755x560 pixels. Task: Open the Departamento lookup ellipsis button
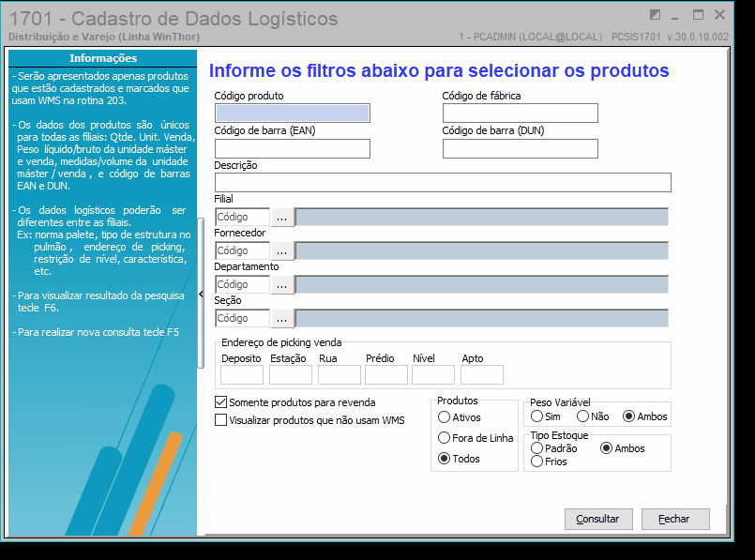pos(281,284)
